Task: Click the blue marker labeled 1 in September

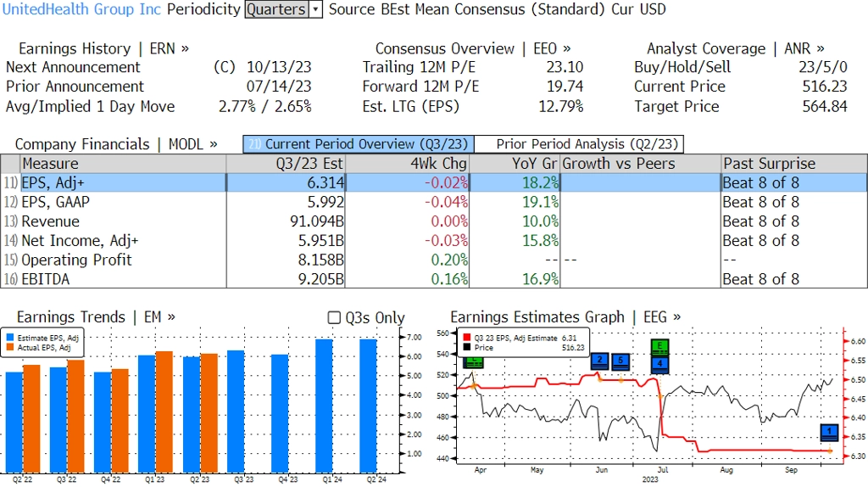Action: pyautogui.click(x=829, y=432)
